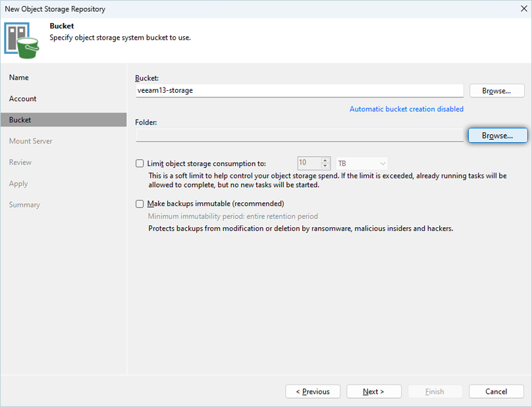This screenshot has height=407, width=532.
Task: Go back with the Previous button
Action: click(313, 392)
